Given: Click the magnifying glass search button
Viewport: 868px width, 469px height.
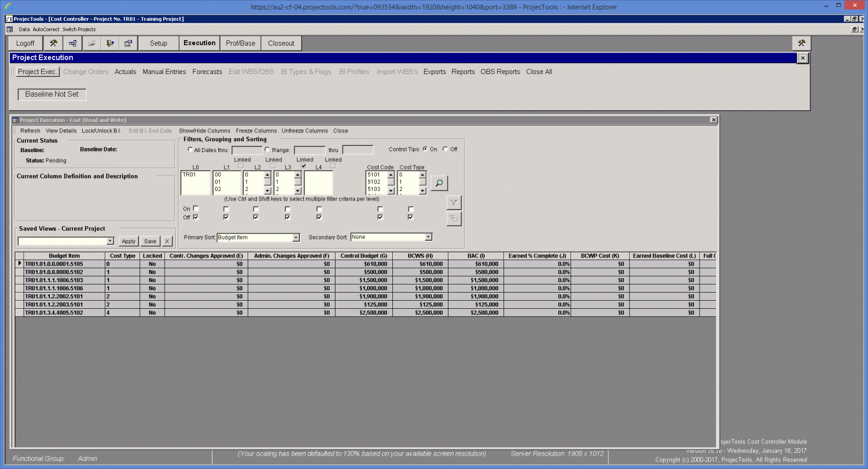Looking at the screenshot, I should [439, 183].
